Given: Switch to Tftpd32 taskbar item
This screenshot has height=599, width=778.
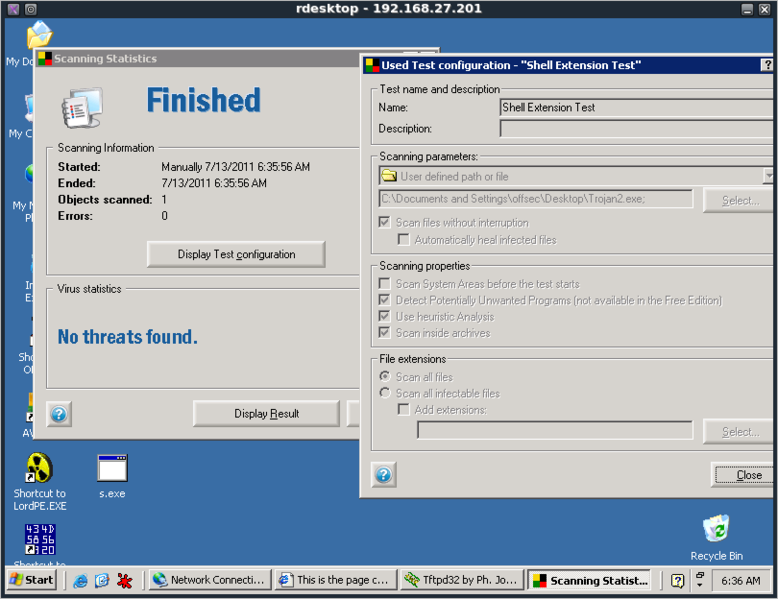Looking at the screenshot, I should (x=460, y=580).
